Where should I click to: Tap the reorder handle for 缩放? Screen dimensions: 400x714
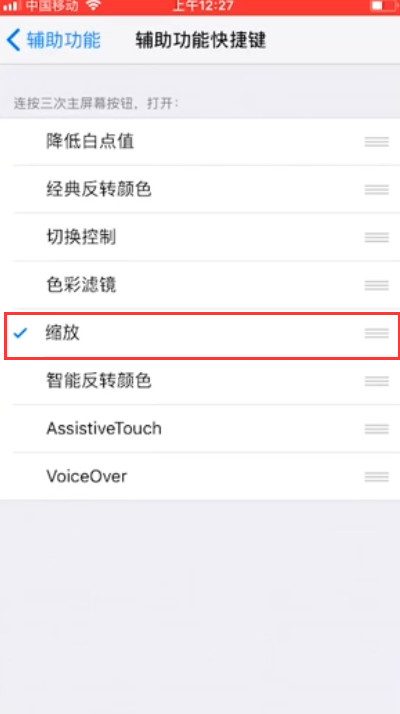376,333
